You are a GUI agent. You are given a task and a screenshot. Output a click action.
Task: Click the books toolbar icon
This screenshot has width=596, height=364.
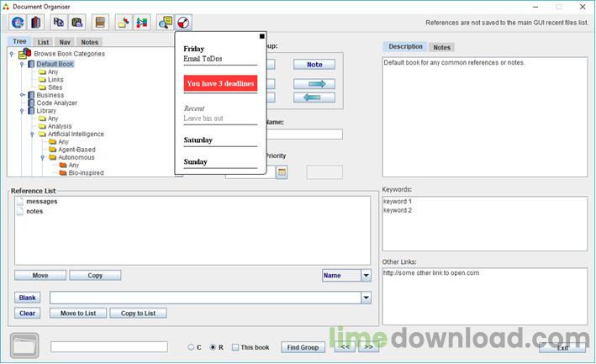coord(37,23)
